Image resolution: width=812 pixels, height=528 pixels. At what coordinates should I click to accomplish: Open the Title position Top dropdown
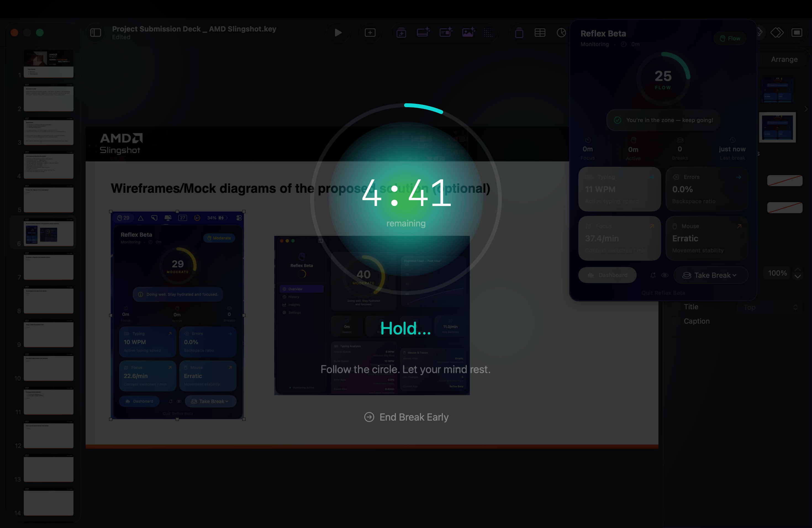[x=770, y=307]
